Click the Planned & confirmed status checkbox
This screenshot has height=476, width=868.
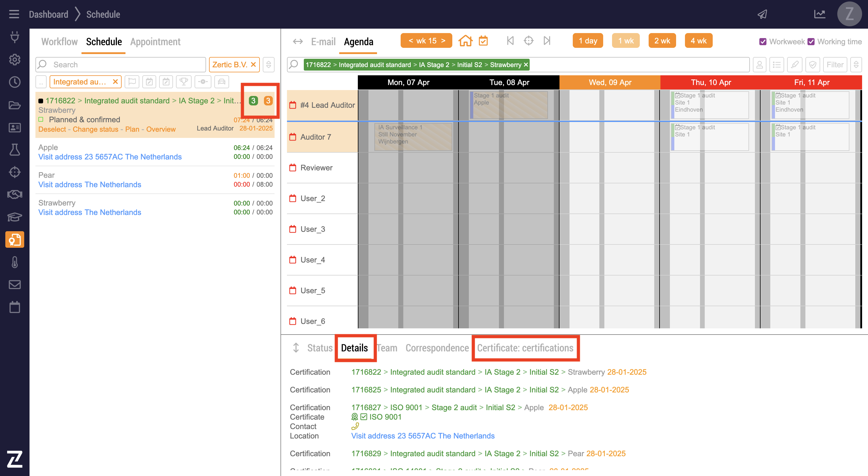(x=41, y=120)
